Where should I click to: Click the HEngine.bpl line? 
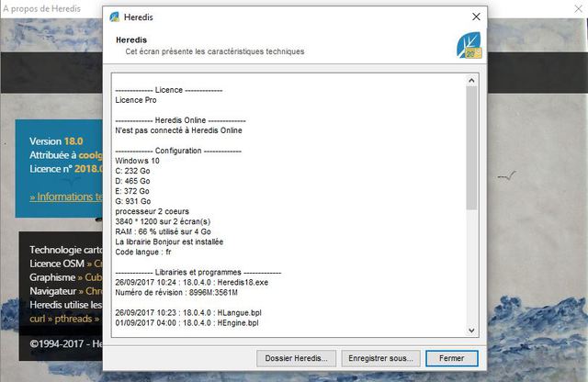(x=187, y=322)
